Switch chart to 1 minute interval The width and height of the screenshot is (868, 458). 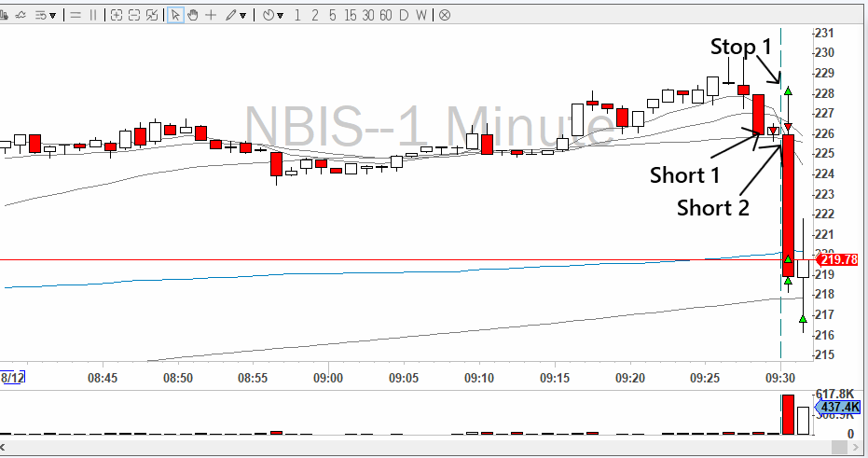point(297,16)
